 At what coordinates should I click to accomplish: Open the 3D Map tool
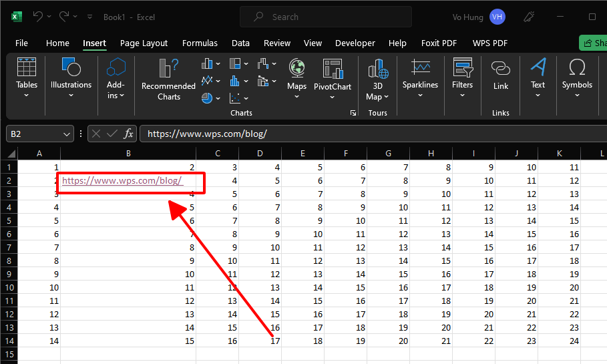377,69
